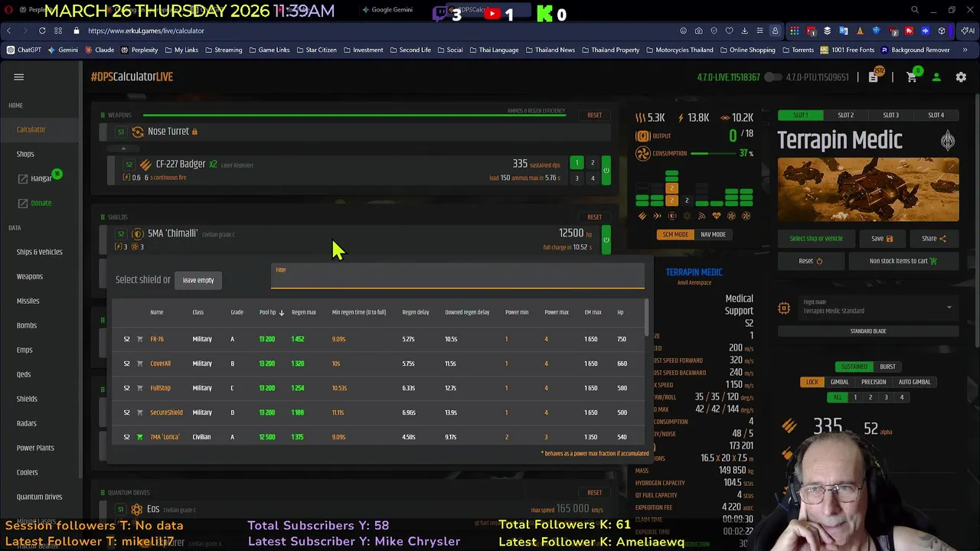The height and width of the screenshot is (551, 980).
Task: Click the Share loadout button
Action: 934,239
